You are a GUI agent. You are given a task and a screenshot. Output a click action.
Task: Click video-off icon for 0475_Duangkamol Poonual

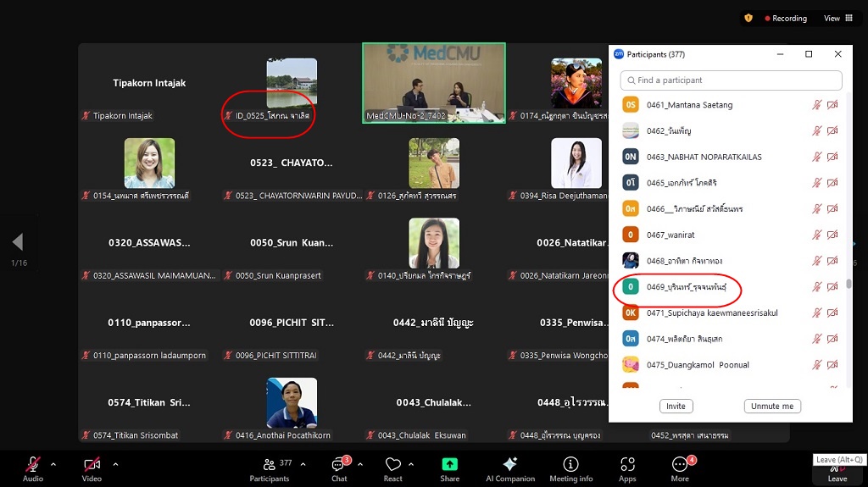point(832,365)
